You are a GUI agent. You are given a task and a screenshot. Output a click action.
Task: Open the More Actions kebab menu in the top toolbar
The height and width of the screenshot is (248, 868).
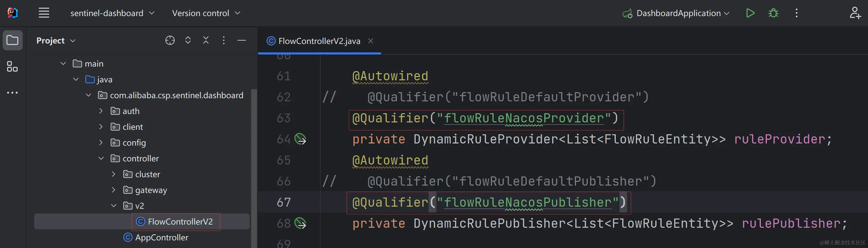[797, 13]
